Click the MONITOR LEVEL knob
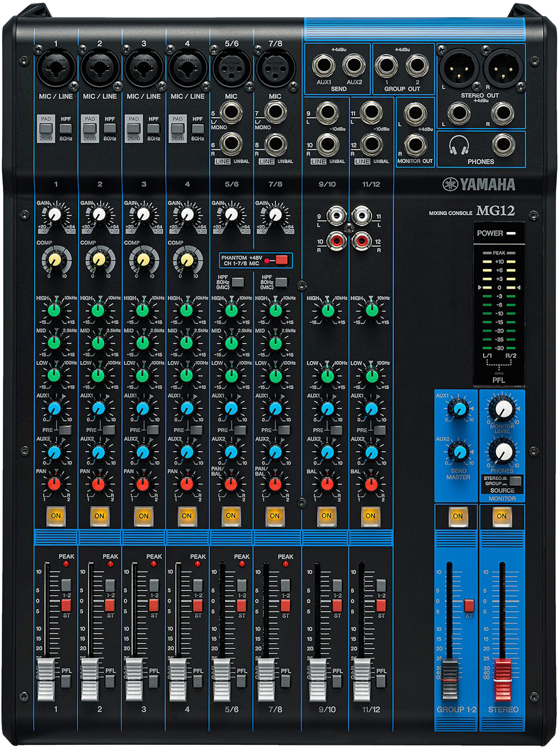This screenshot has width=560, height=749. pos(502,408)
